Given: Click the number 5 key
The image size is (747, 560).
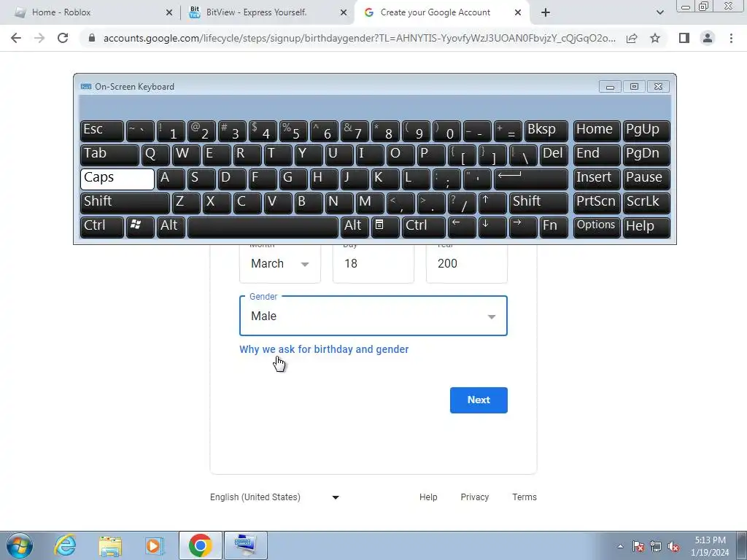Looking at the screenshot, I should point(293,131).
